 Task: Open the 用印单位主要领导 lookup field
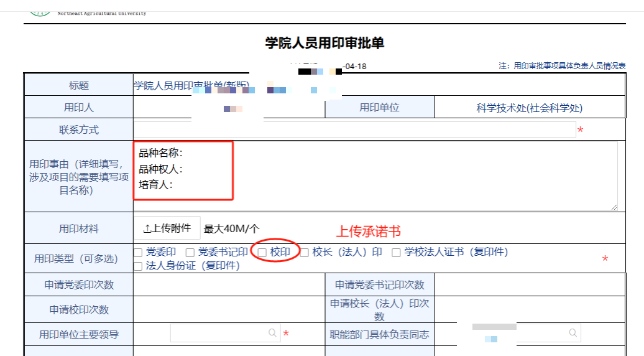[x=218, y=334]
